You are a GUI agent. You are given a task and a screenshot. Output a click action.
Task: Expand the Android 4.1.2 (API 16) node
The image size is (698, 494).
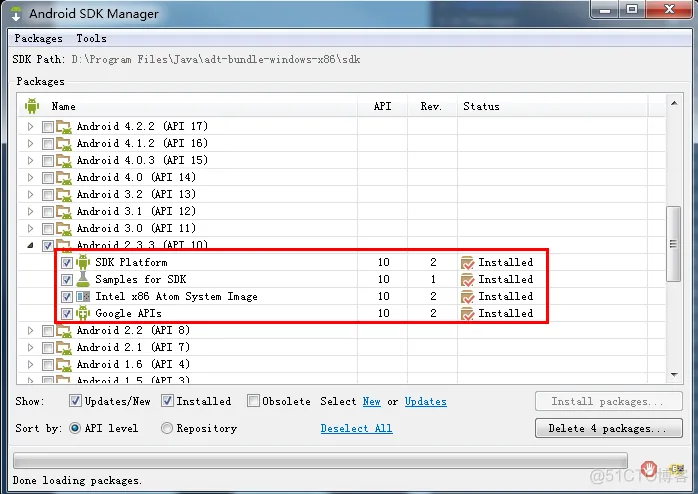pyautogui.click(x=30, y=143)
